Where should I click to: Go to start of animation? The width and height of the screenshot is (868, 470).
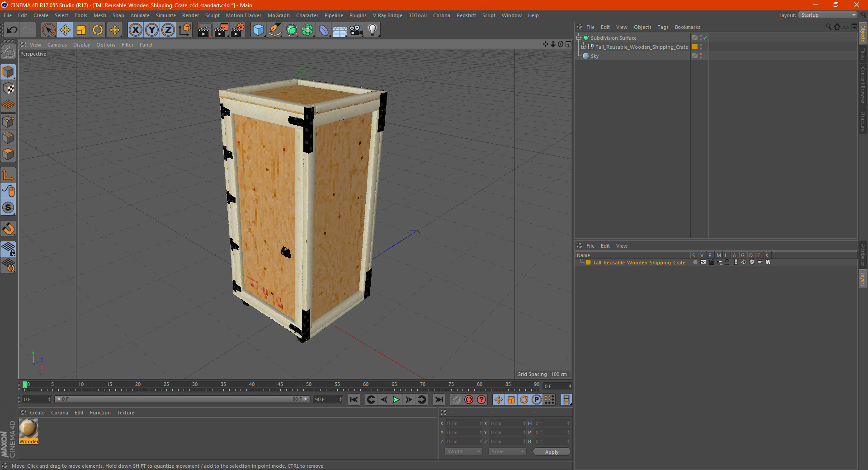click(354, 399)
